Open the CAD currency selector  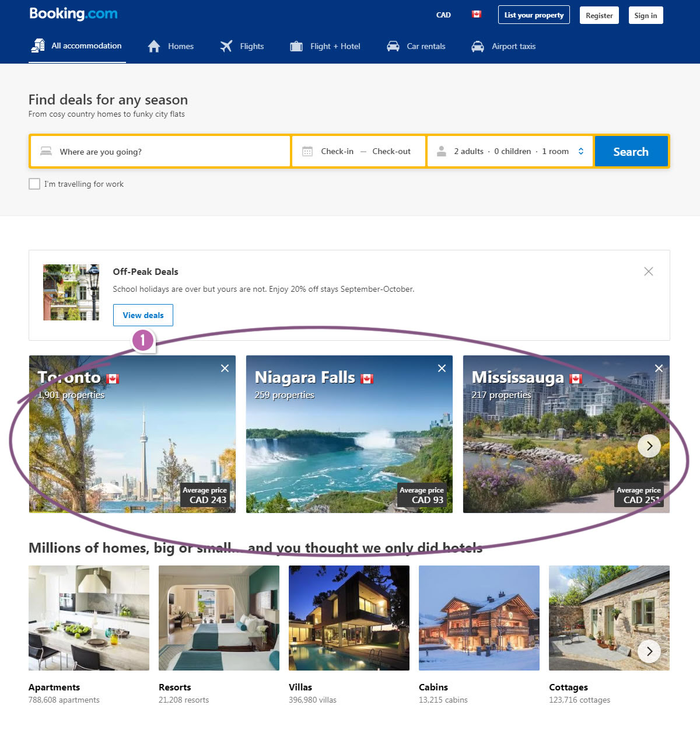tap(443, 15)
